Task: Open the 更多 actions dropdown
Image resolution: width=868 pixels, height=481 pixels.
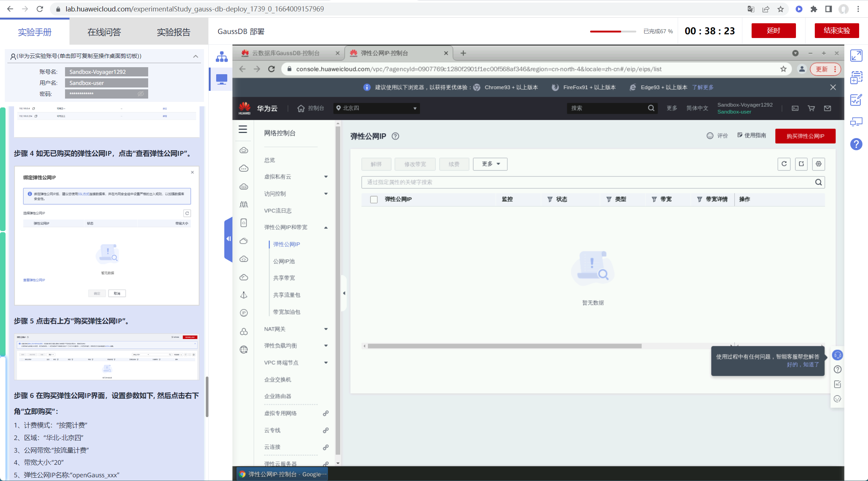Action: click(490, 164)
